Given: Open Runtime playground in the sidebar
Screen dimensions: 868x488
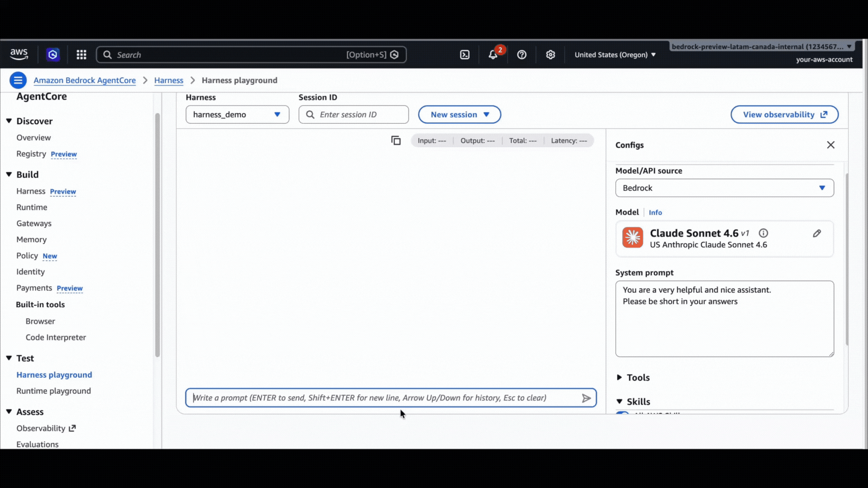Looking at the screenshot, I should click(x=53, y=391).
